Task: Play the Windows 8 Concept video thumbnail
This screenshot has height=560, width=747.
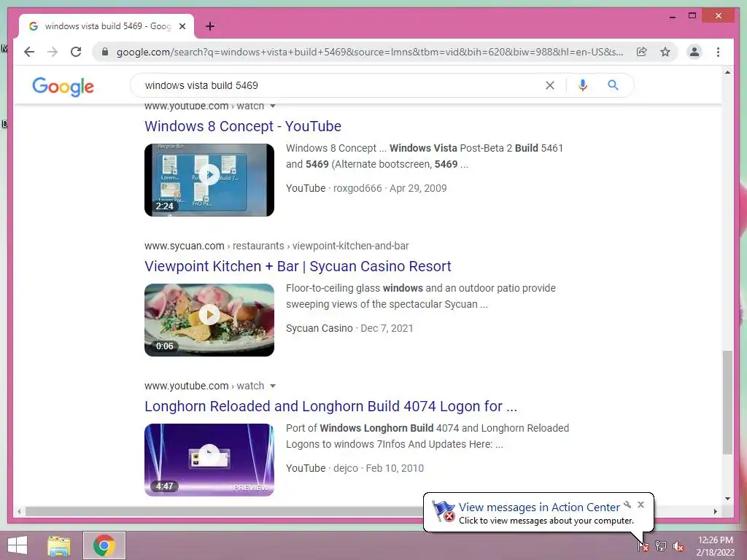Action: pos(209,180)
